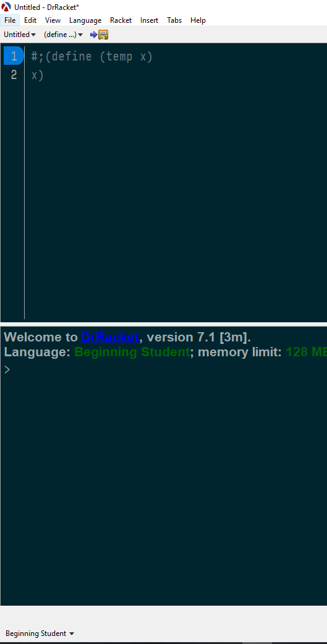Click the DrRacket logo in title bar
This screenshot has height=644, width=327.
coord(7,7)
